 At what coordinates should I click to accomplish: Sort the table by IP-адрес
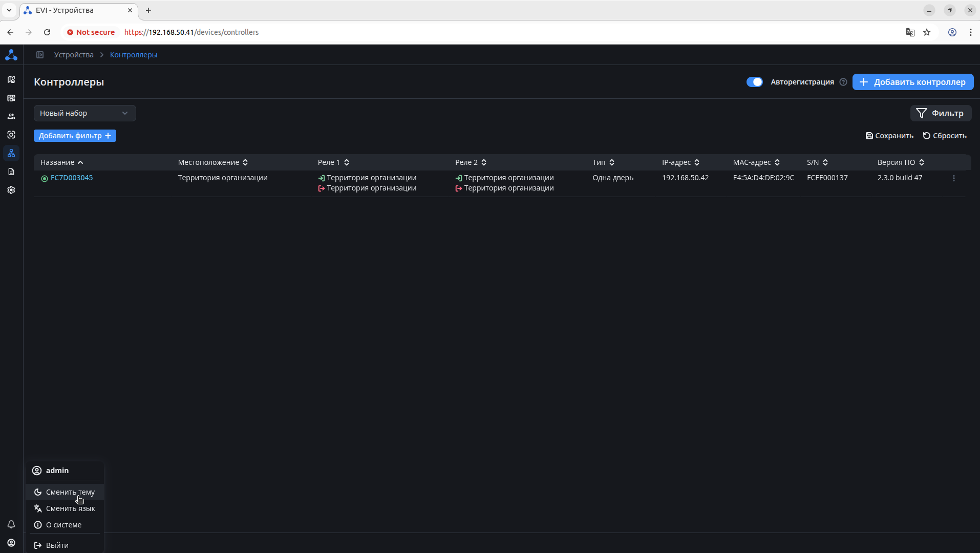click(x=681, y=162)
